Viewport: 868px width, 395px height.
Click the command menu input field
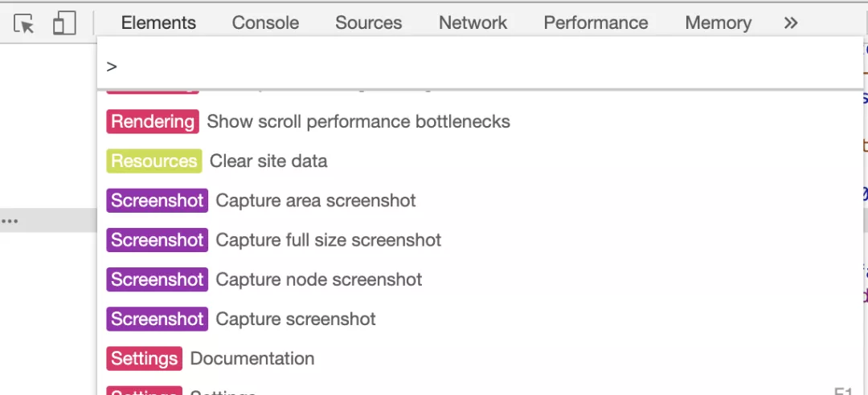(482, 67)
